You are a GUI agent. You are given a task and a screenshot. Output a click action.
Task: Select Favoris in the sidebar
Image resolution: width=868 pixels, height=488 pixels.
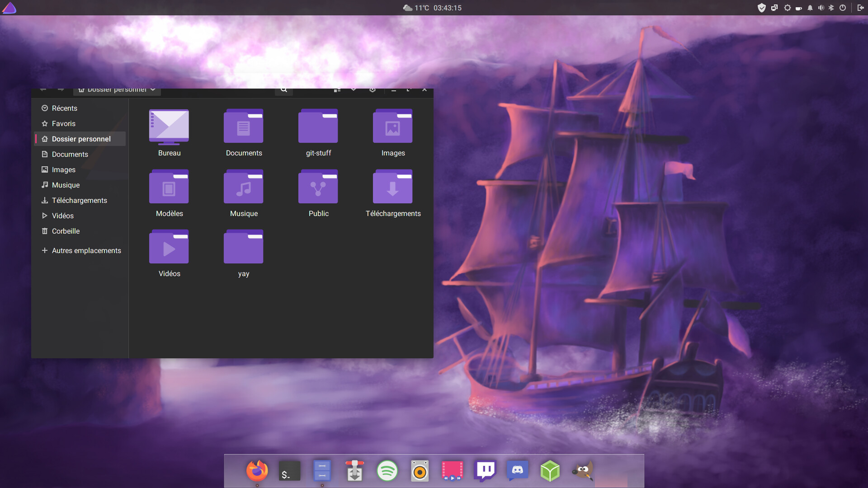pos(80,123)
